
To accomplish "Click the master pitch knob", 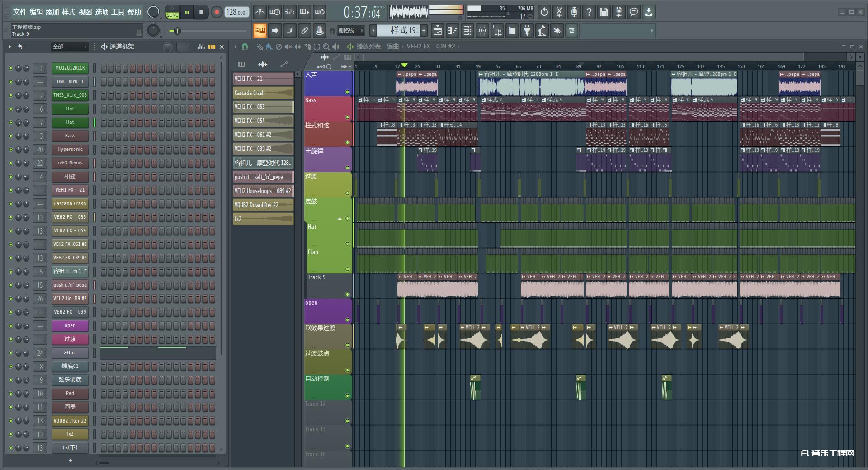I will pyautogui.click(x=153, y=30).
